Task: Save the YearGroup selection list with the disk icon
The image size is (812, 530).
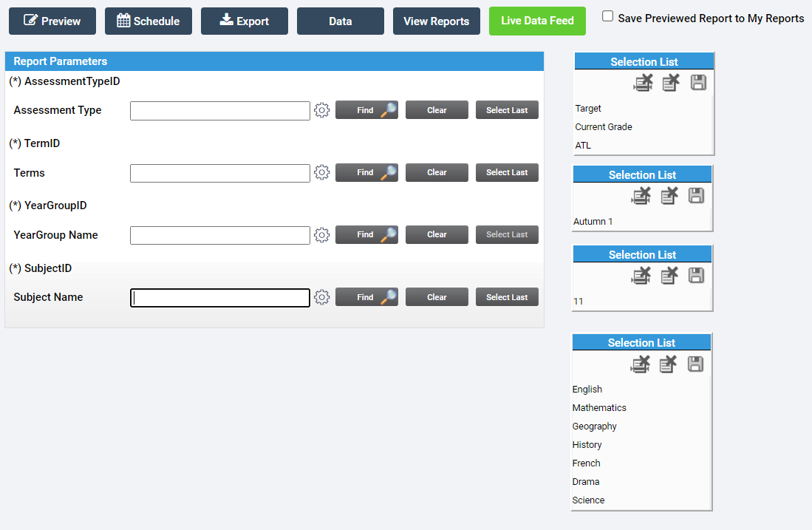Action: click(x=695, y=275)
